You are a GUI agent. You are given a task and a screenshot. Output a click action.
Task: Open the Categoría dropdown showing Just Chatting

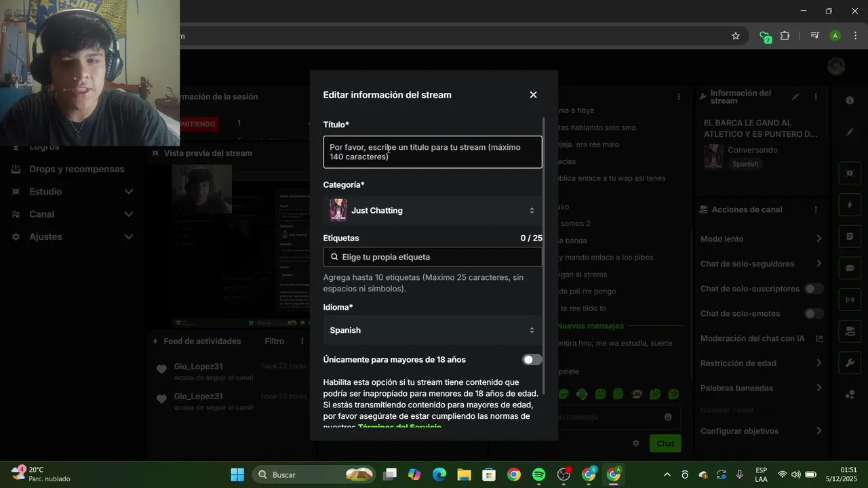433,211
